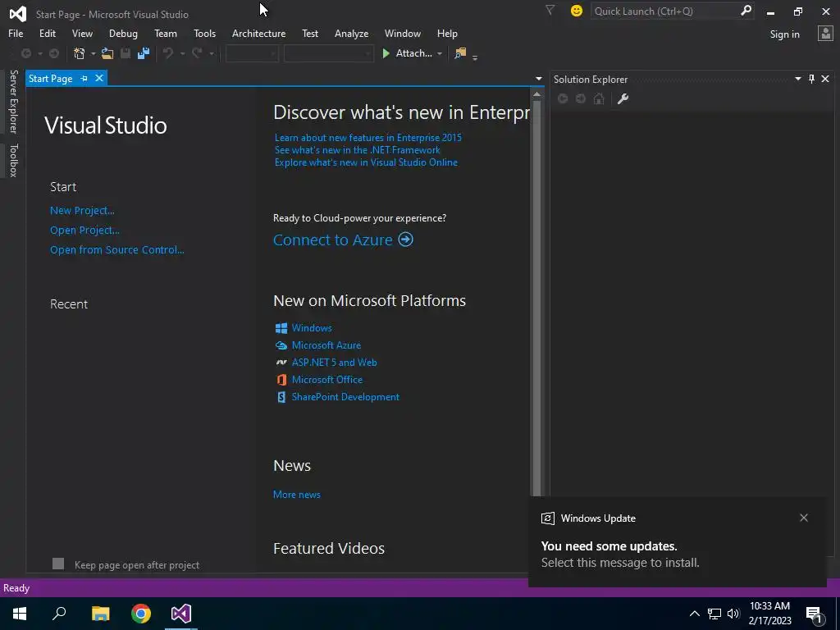The image size is (840, 630).
Task: Open the solution configurations combo box
Action: click(x=252, y=53)
